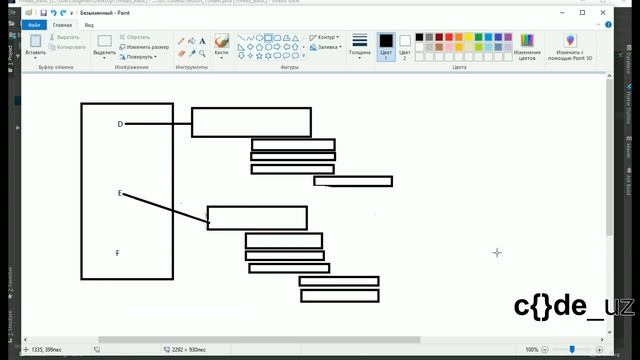Open the File (Файл) menu
The image size is (640, 360).
coord(34,25)
